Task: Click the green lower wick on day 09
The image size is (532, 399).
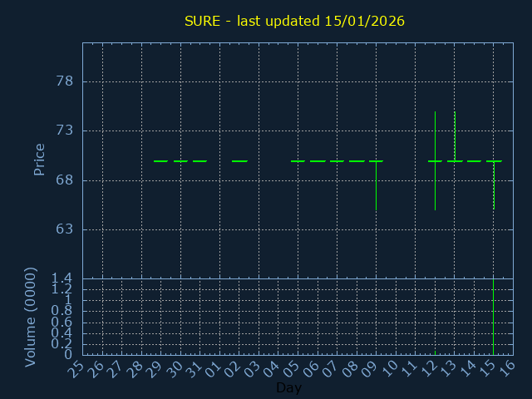Action: pos(376,187)
